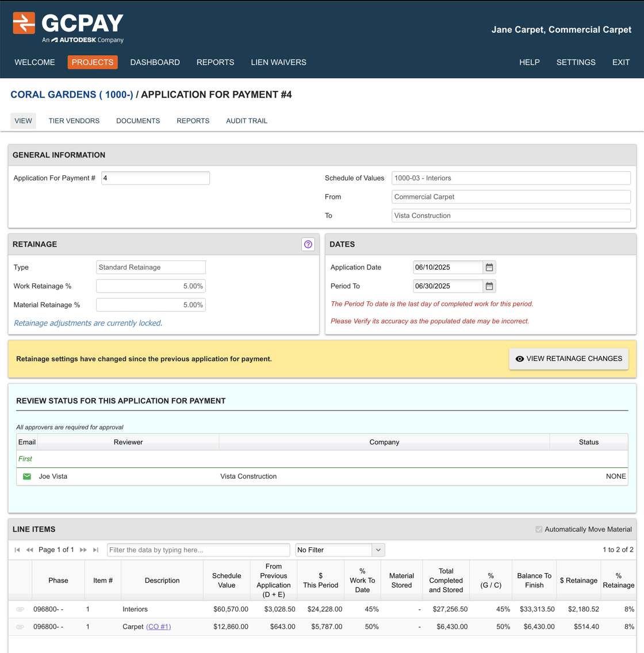Click the Status column header in review table

tap(589, 442)
